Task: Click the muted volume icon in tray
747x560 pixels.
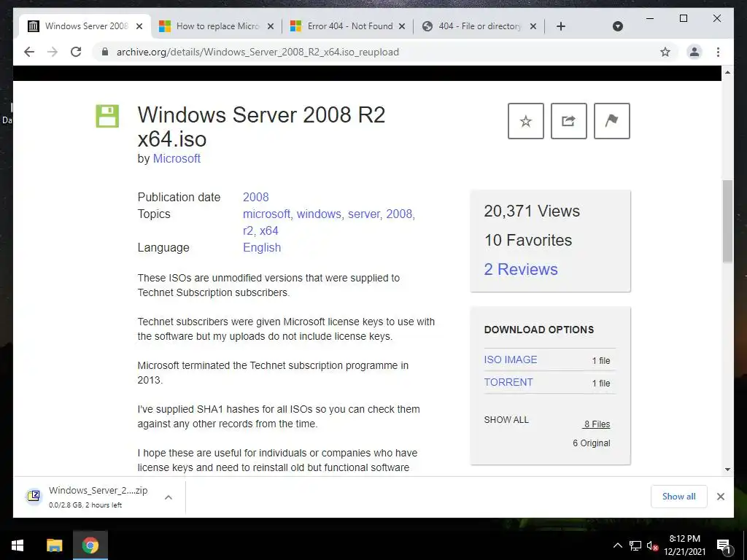Action: (x=652, y=545)
